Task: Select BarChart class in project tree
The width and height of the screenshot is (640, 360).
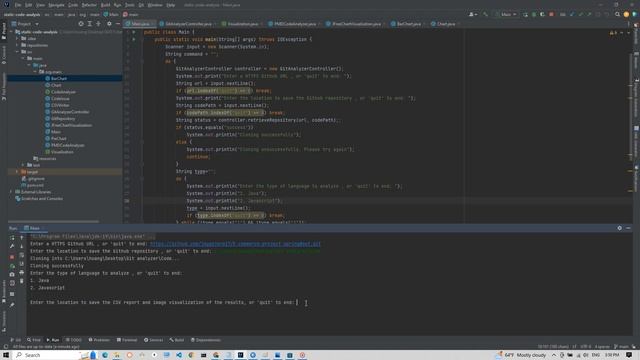Action: click(x=59, y=78)
